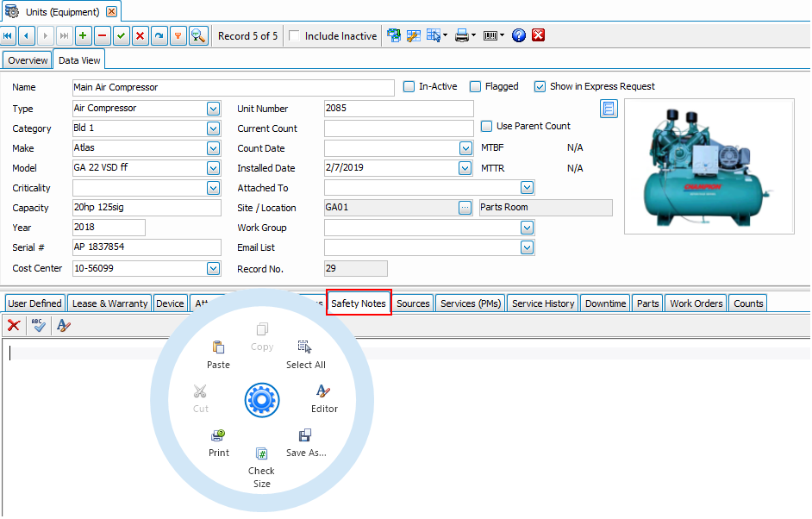Viewport: 812px width, 519px height.
Task: Check the In-Active checkbox
Action: pyautogui.click(x=409, y=86)
